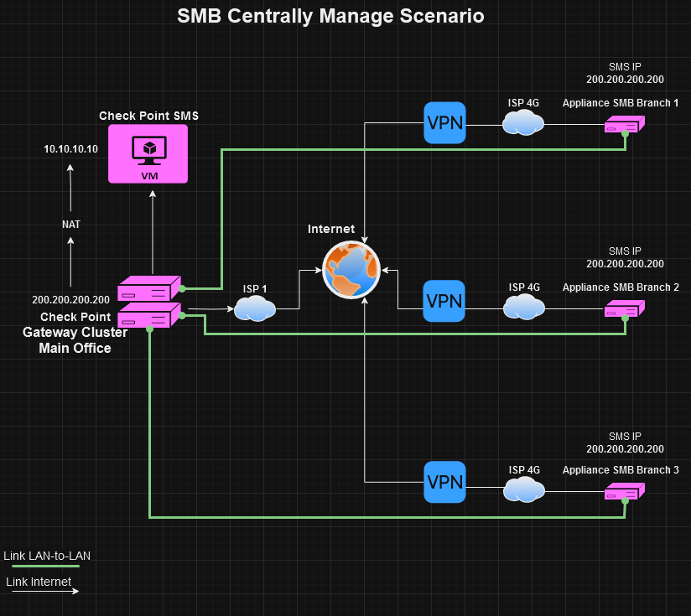Click the ISP 4G cloud near Branch 3
This screenshot has height=616, width=691.
523,489
